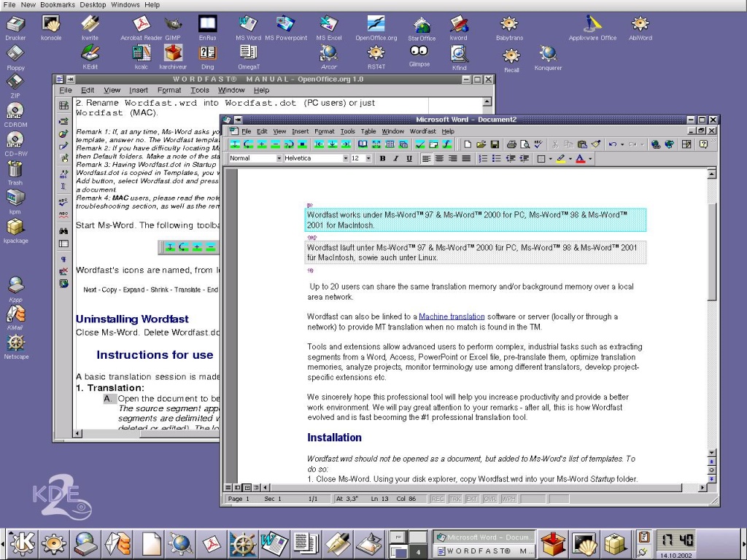747x560 pixels.
Task: Click OpenOffice scroll up arrow
Action: coord(487,102)
